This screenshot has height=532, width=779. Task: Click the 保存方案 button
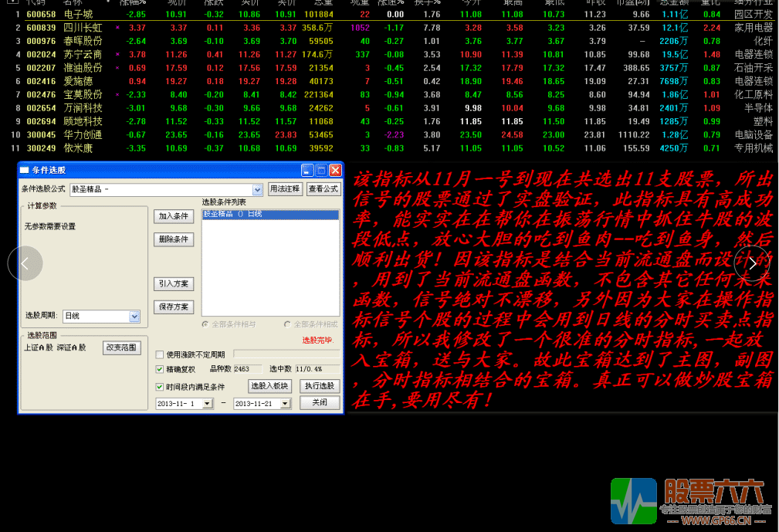click(174, 307)
